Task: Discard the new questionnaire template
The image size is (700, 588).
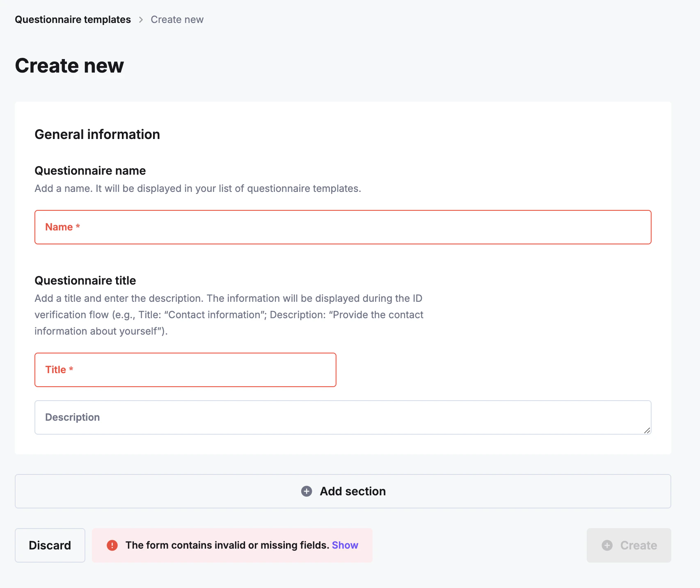Action: pos(50,545)
